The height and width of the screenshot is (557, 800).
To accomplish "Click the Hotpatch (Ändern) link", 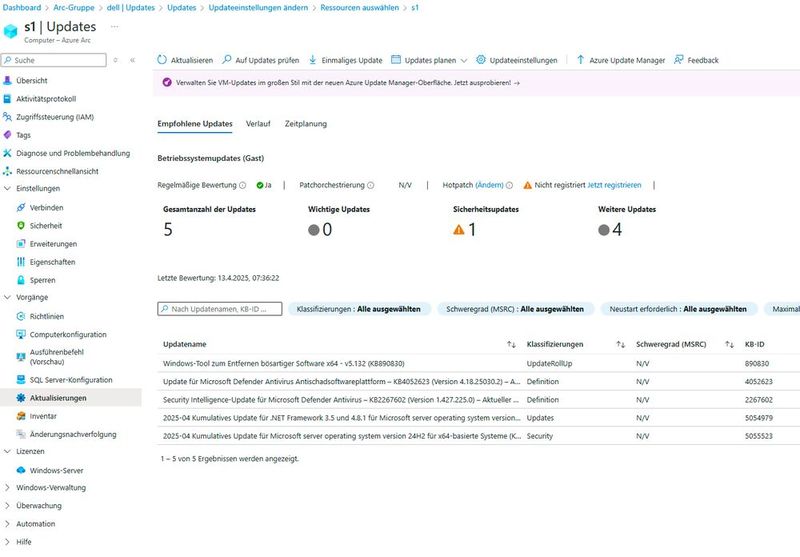I will pos(489,185).
